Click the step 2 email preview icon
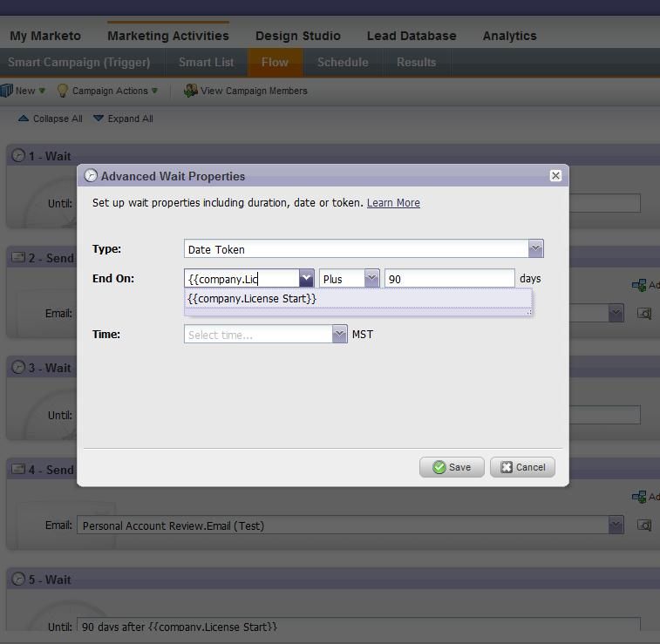Screen dimensions: 660x644 click(x=644, y=314)
